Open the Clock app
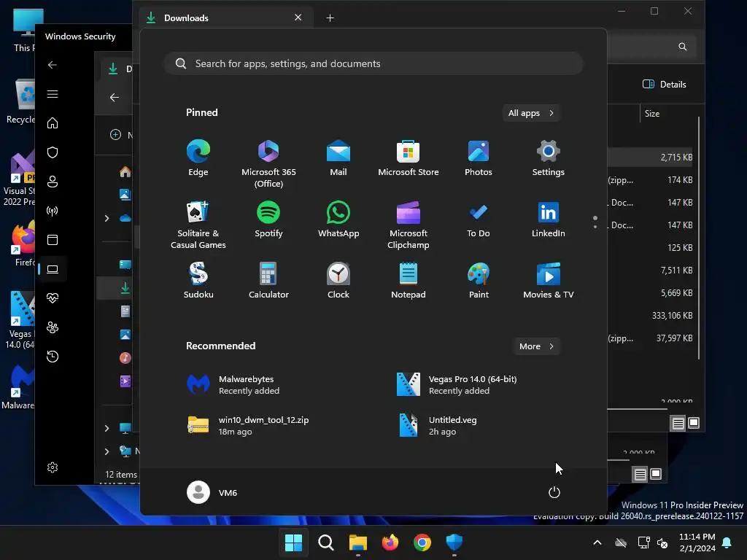This screenshot has height=560, width=747. click(338, 281)
